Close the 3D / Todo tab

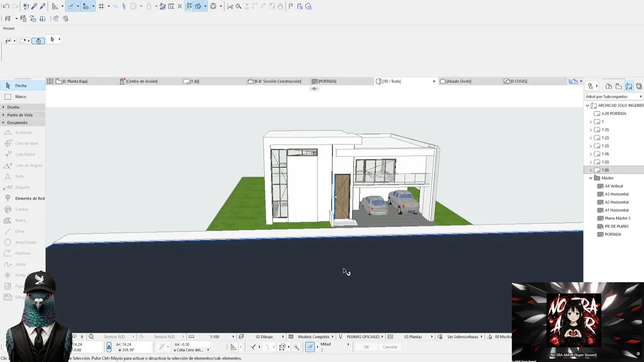(434, 81)
